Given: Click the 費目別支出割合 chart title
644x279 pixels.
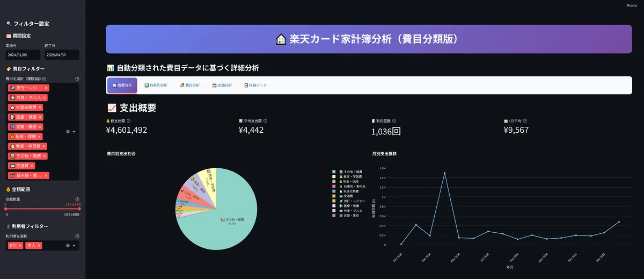Looking at the screenshot, I should coord(121,154).
